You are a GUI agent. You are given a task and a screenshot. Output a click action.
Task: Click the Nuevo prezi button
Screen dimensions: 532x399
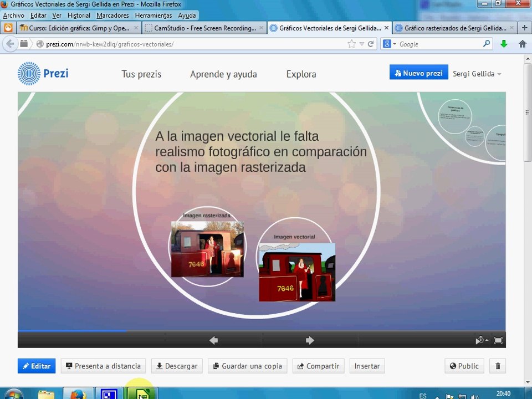click(x=419, y=73)
